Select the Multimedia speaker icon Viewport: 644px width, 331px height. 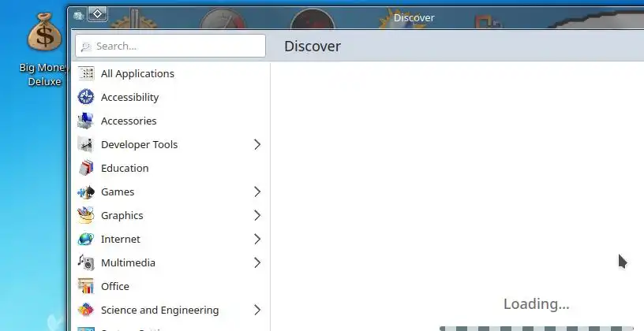(86, 262)
